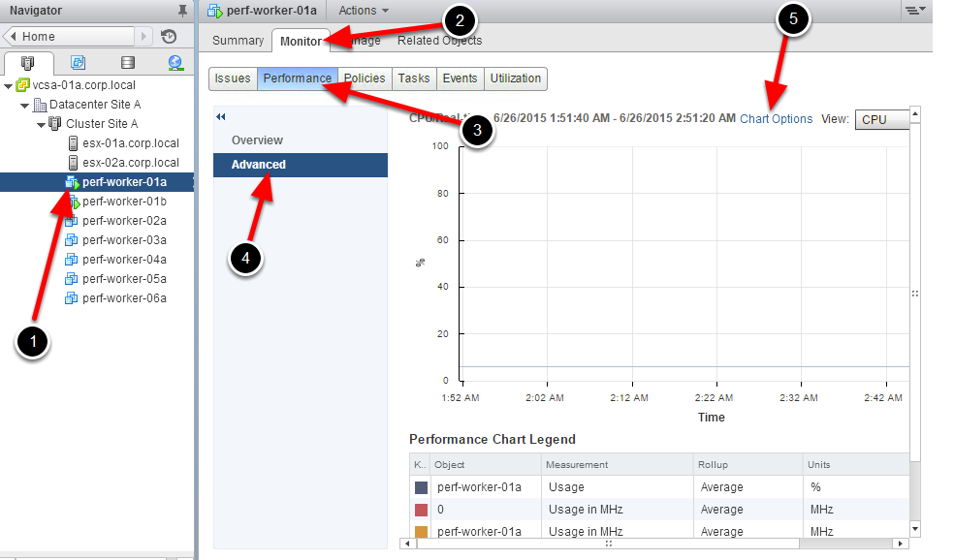Open the Networking inventory view icon
Screen dimensions: 954x560
[x=175, y=63]
